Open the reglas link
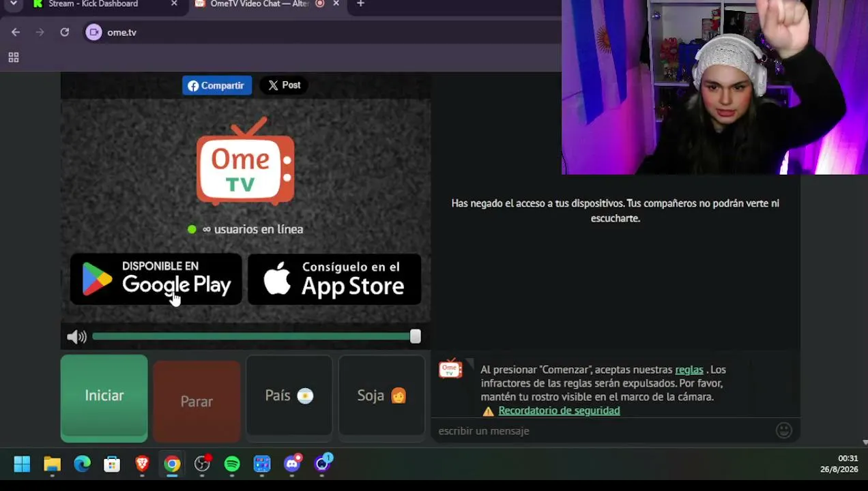This screenshot has height=491, width=868. click(x=689, y=370)
